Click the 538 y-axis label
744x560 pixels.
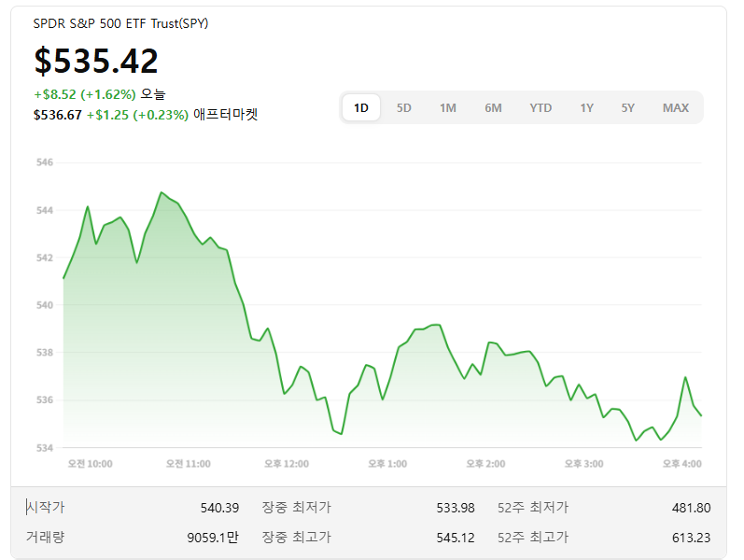point(45,353)
